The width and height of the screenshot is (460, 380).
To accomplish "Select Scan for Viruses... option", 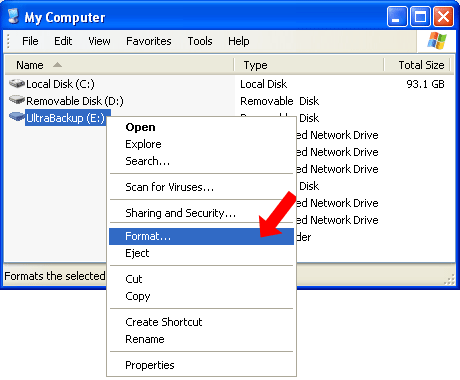I will 201,187.
